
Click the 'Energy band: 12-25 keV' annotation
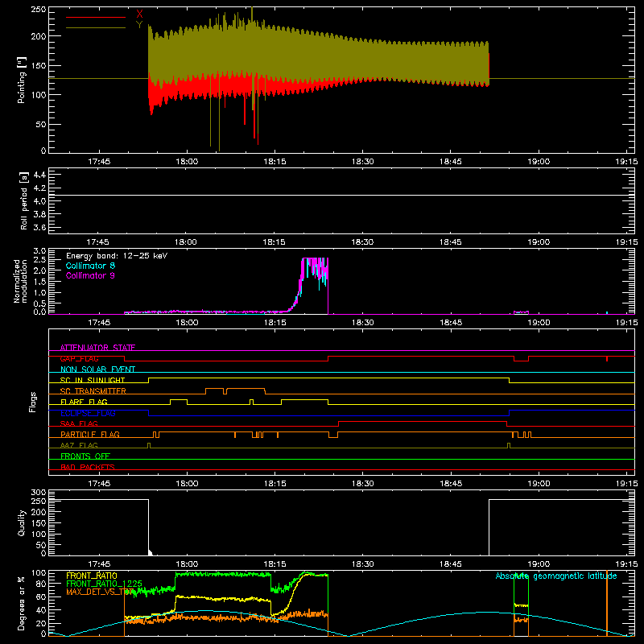(117, 256)
